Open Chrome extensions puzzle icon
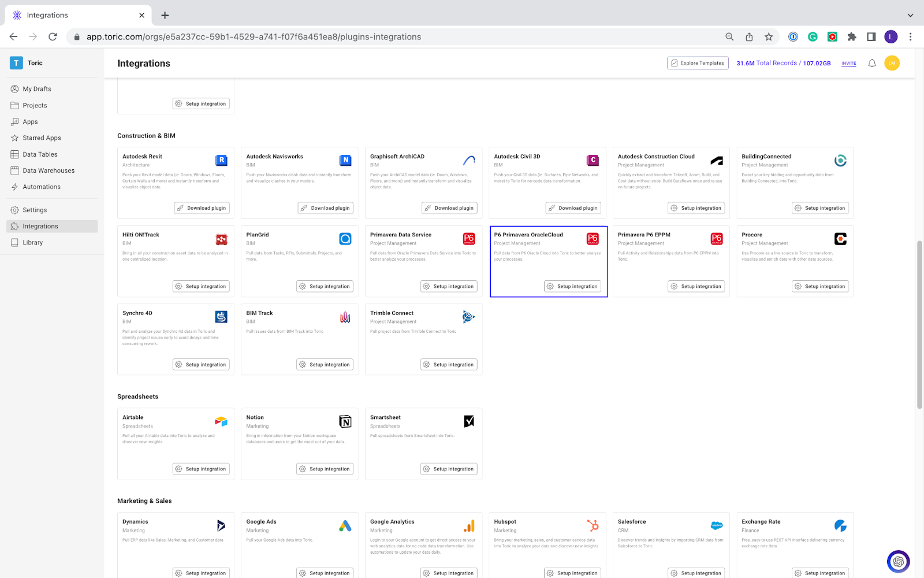Viewport: 924px width, 578px height. [852, 37]
